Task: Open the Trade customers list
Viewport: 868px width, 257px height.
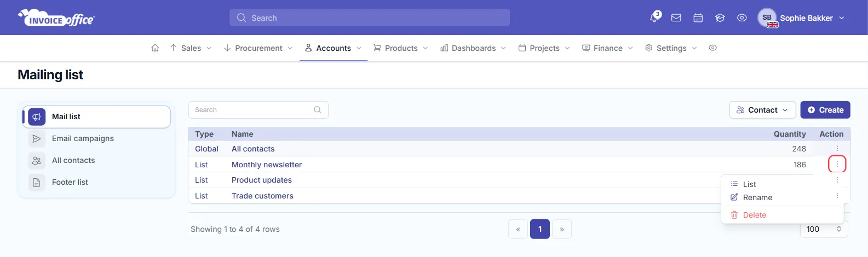Action: pos(262,196)
